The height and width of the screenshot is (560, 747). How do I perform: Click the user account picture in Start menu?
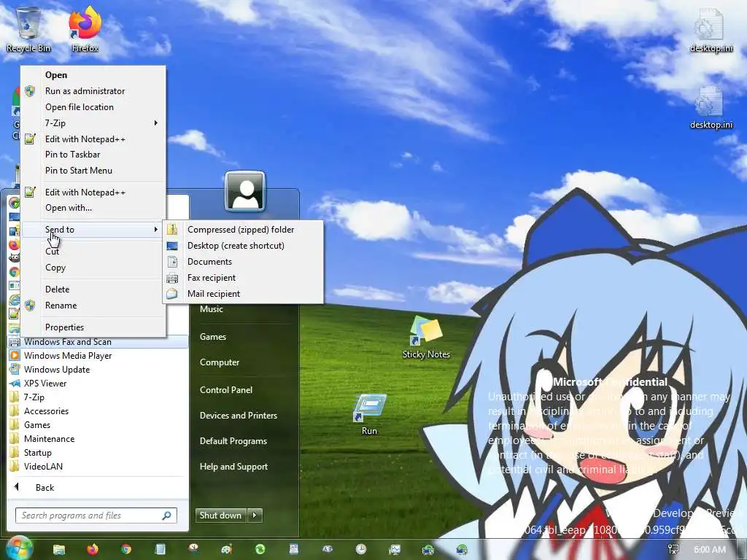[x=245, y=191]
